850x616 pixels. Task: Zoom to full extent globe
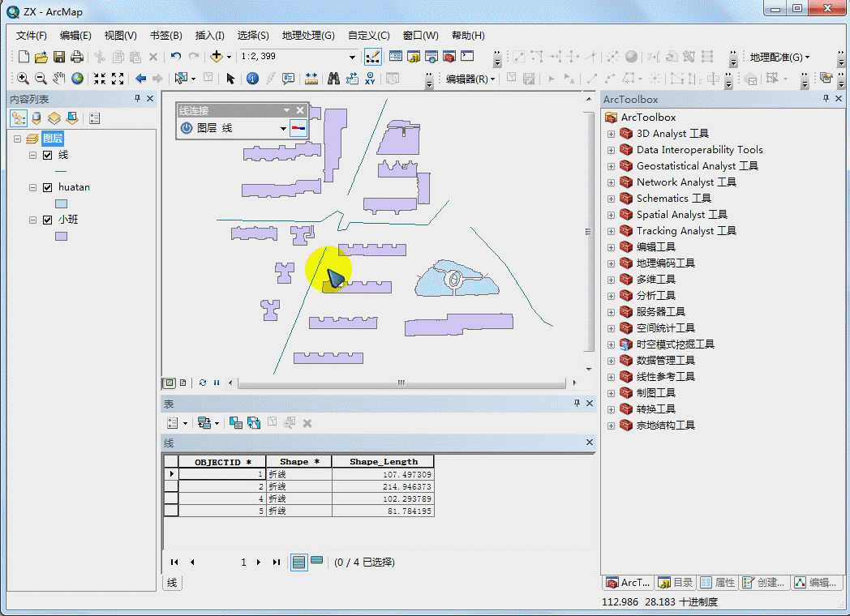coord(78,79)
